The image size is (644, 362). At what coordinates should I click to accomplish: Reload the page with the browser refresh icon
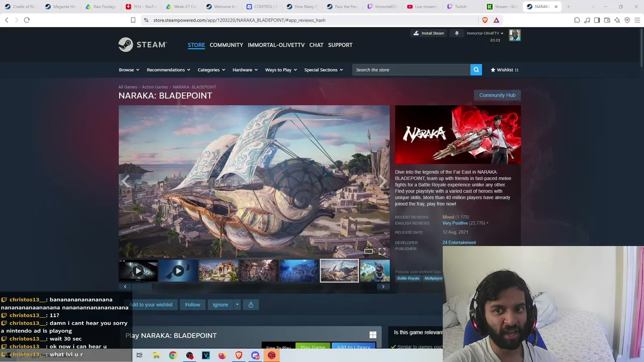point(27,20)
